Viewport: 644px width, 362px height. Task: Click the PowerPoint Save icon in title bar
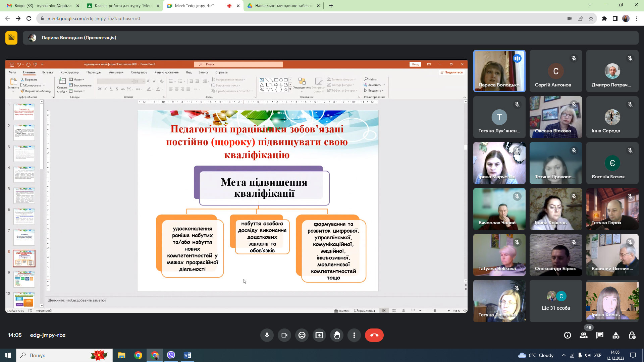[x=12, y=64]
